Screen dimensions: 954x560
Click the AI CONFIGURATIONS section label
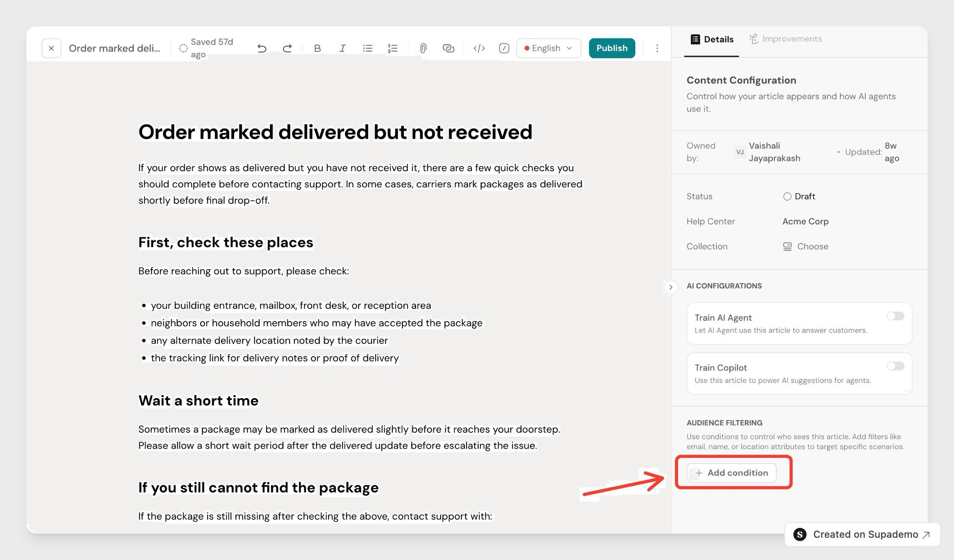pos(724,286)
